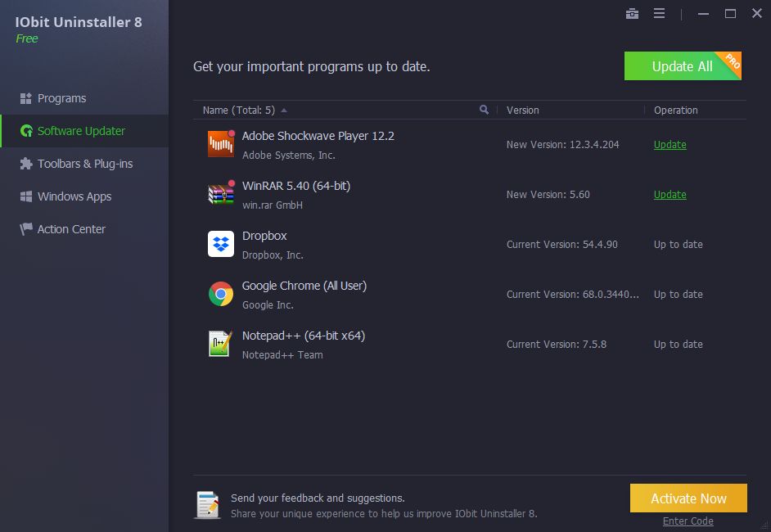Close the IObit Uninstaller window
This screenshot has width=771, height=532.
coord(757,13)
